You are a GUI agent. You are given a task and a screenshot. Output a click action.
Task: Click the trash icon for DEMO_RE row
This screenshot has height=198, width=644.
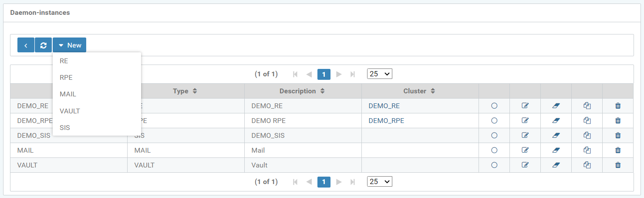pos(617,106)
